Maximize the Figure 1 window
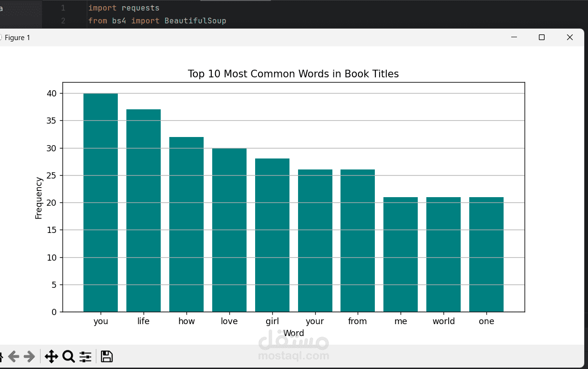588x369 pixels. point(541,37)
